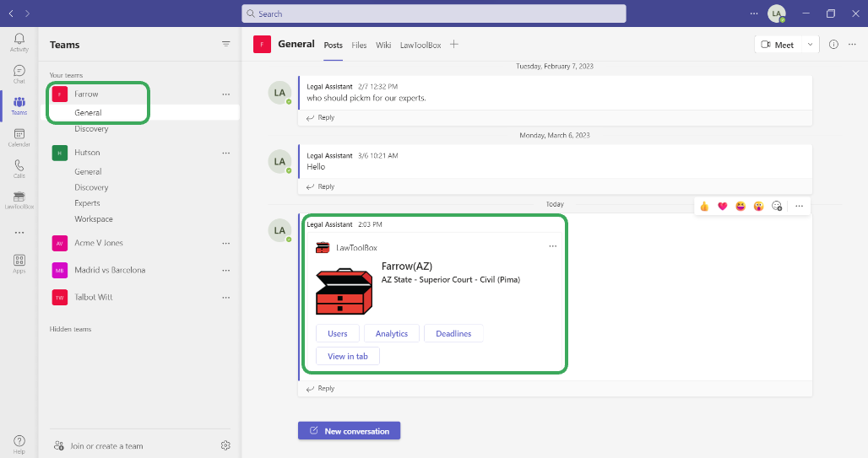Open more options for Madrid vs Barcelona
The width and height of the screenshot is (868, 458).
[x=225, y=271]
